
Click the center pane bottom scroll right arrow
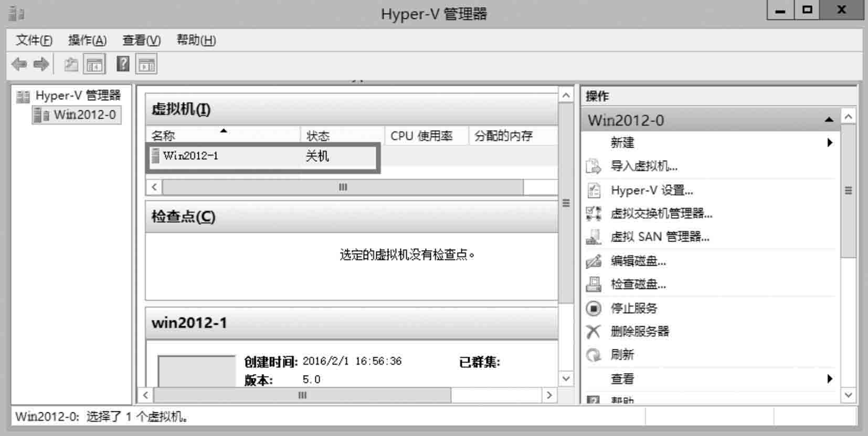click(549, 395)
